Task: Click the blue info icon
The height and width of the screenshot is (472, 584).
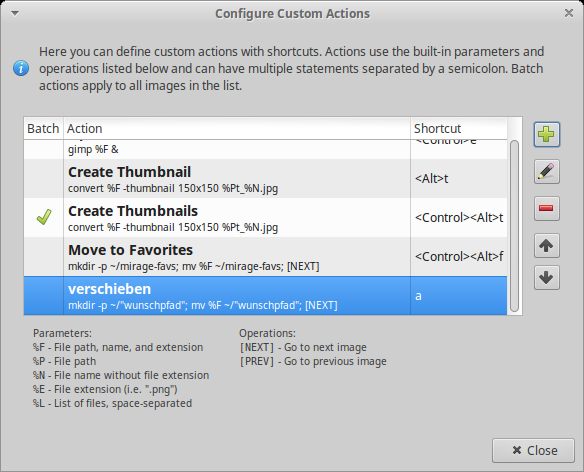Action: point(21,69)
